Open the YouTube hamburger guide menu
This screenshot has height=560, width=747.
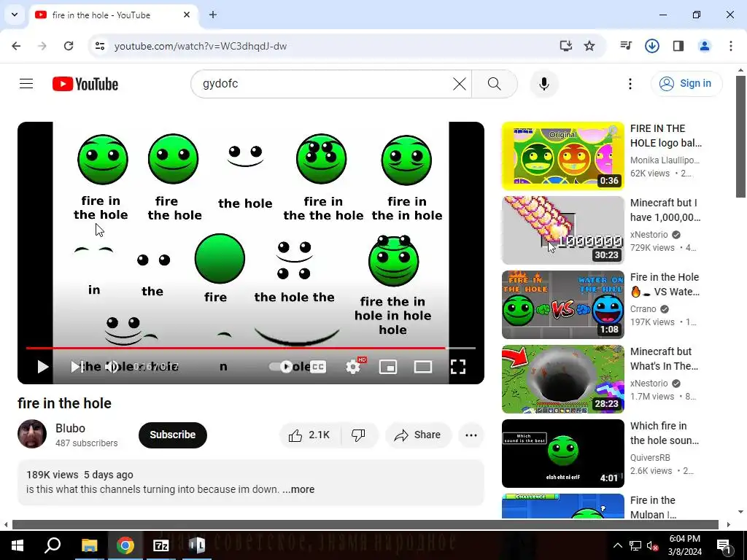pyautogui.click(x=26, y=84)
